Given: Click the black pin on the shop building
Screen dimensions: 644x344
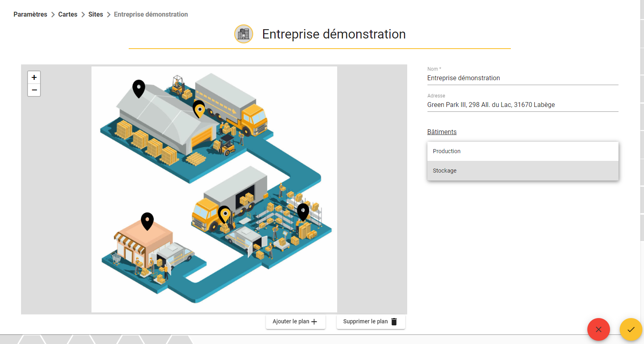Looking at the screenshot, I should pos(147,221).
